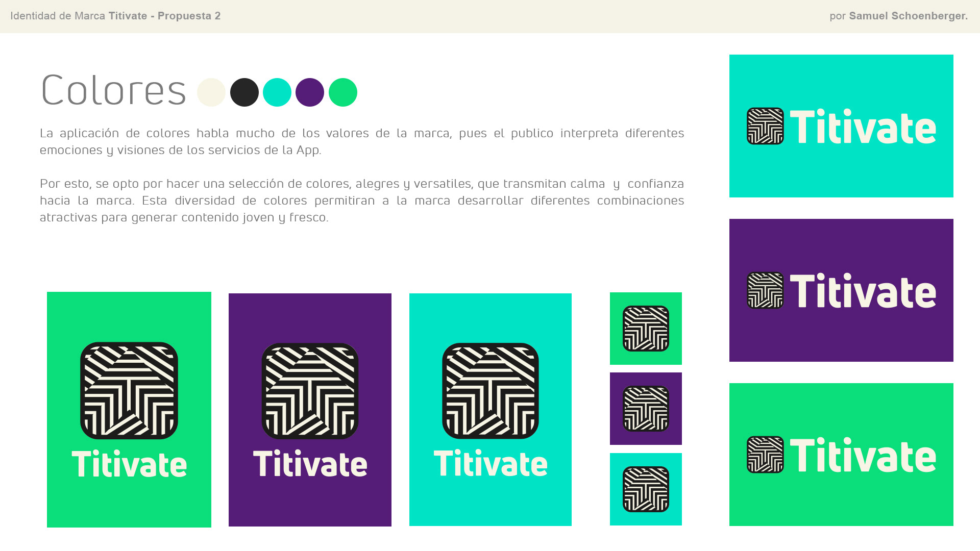Select the small turquoise square app icon
The image size is (980, 551).
pyautogui.click(x=646, y=489)
